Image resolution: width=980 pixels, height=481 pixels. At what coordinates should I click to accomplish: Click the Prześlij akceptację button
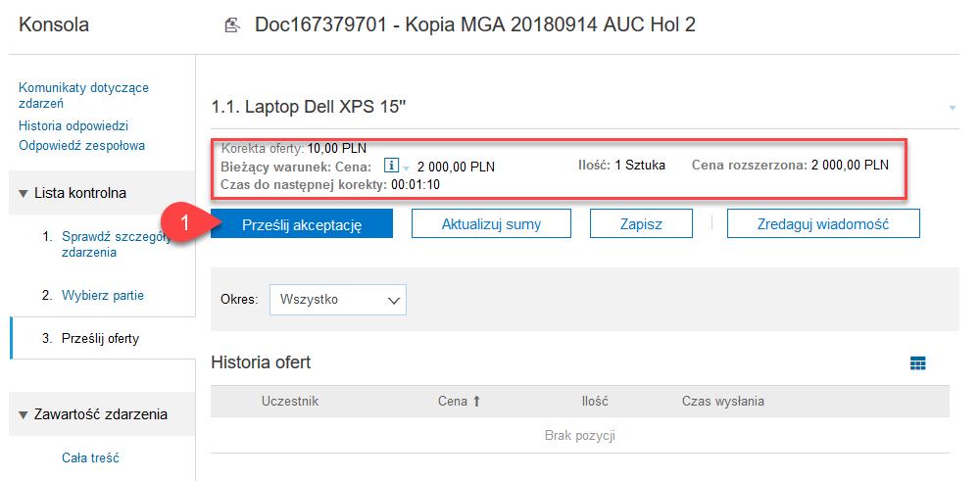[301, 223]
